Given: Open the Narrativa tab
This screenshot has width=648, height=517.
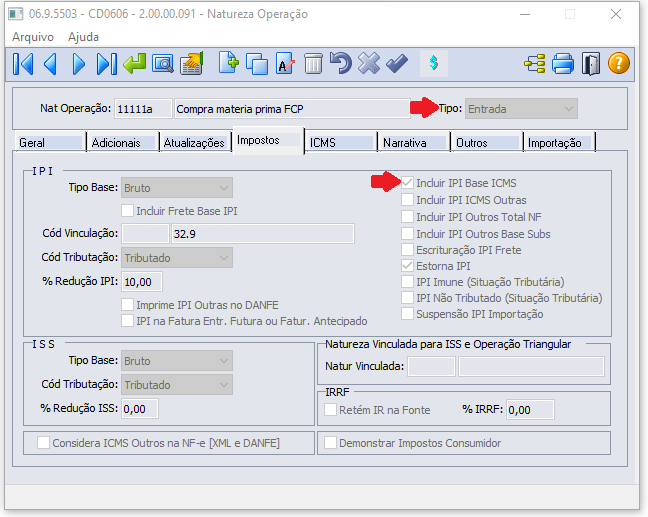Looking at the screenshot, I should pyautogui.click(x=414, y=143).
